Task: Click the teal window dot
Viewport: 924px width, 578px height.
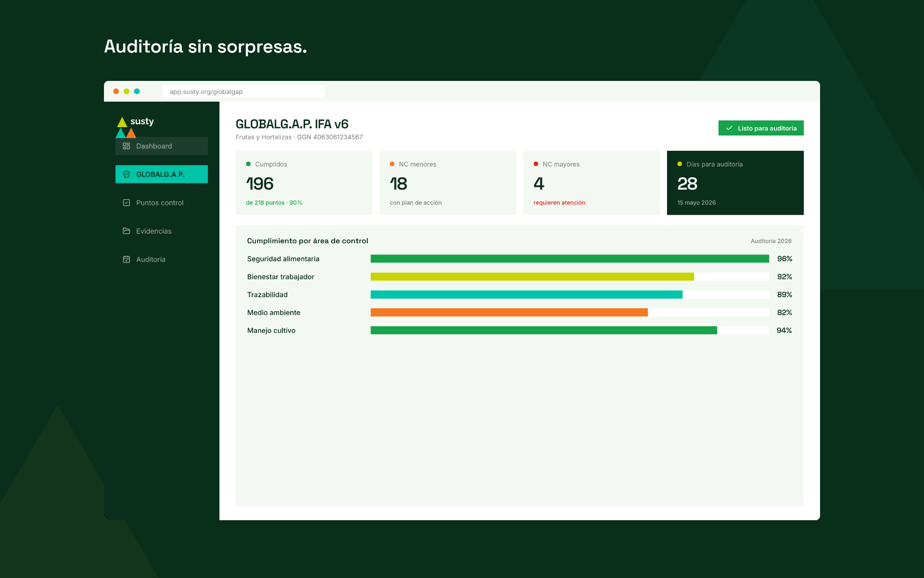Action: 137,92
